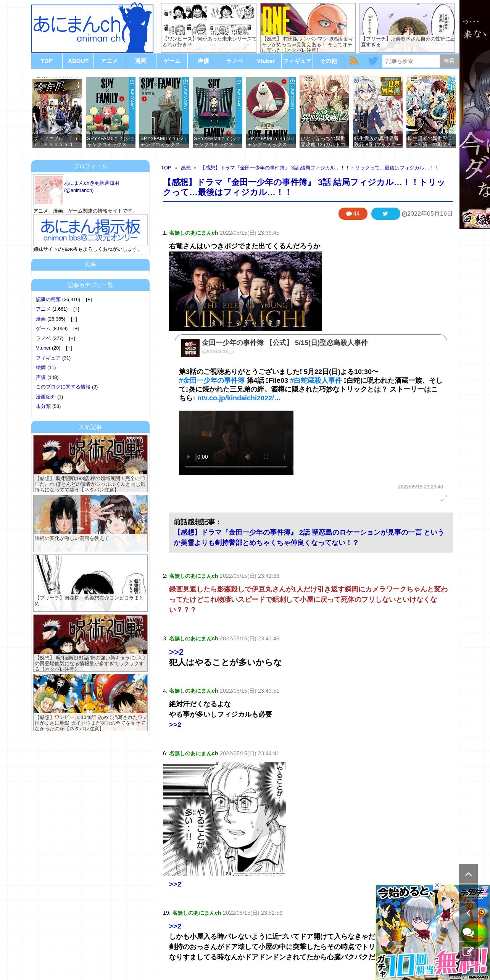490x980 pixels.
Task: Enter fullscreen on embedded video
Action: click(x=266, y=457)
